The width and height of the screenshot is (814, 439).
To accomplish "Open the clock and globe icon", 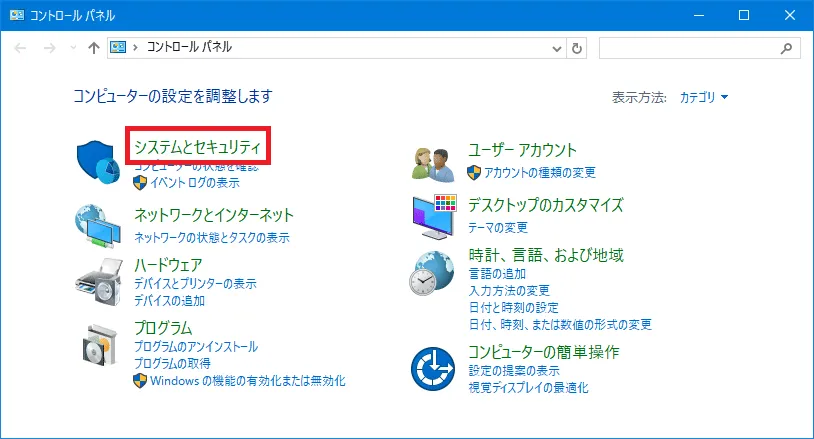I will pyautogui.click(x=431, y=273).
